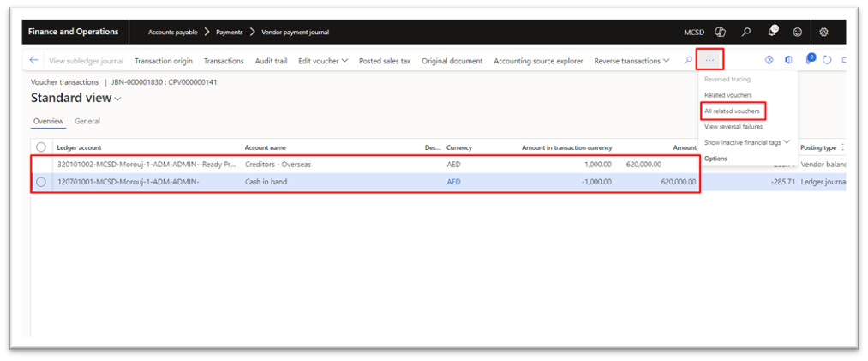This screenshot has width=868, height=361.
Task: Sort by the Currency column header
Action: click(x=459, y=147)
